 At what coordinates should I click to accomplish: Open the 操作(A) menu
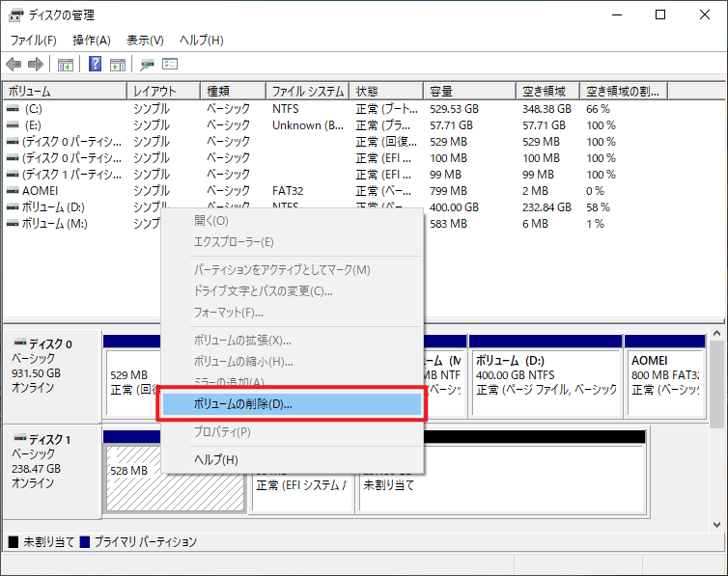[92, 41]
